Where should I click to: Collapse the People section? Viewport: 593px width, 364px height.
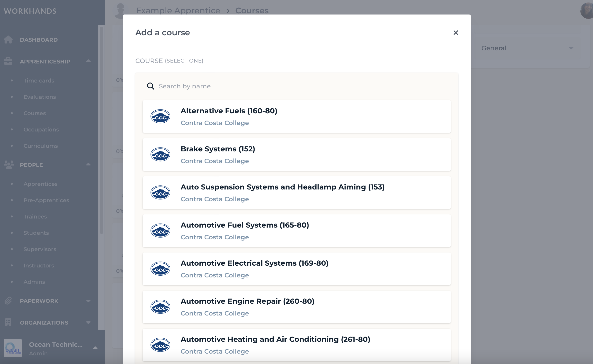point(88,164)
